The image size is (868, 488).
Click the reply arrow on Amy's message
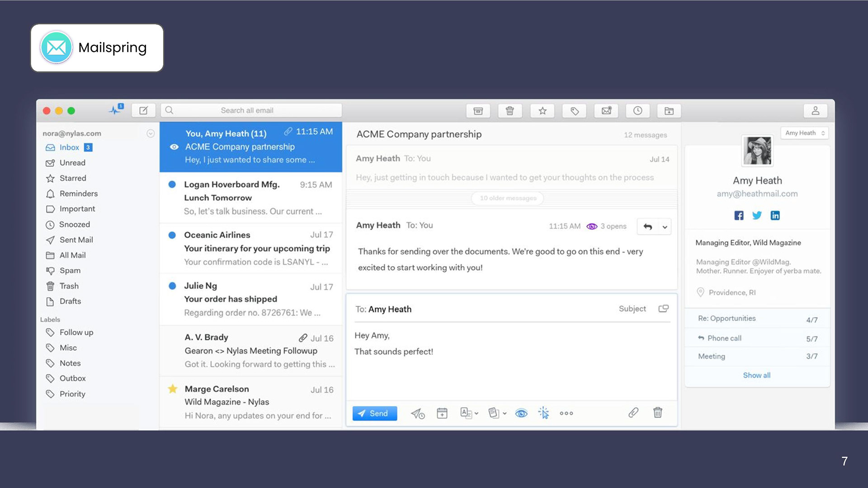[647, 226]
